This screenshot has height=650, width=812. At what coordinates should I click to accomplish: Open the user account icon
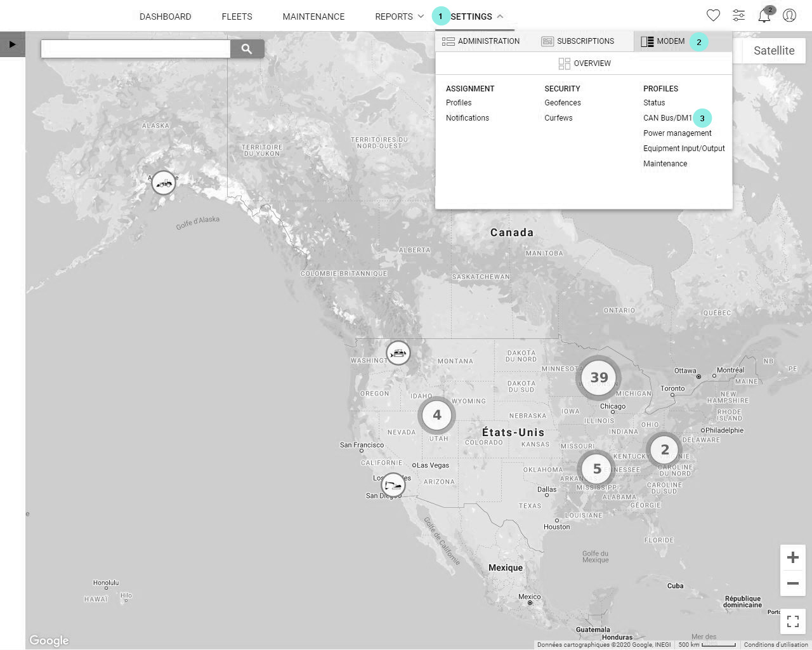(789, 15)
